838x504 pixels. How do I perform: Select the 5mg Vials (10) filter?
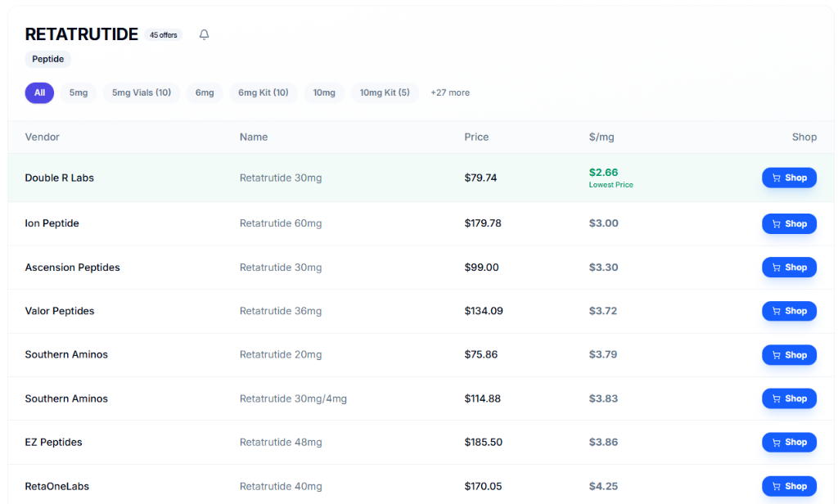coord(142,92)
